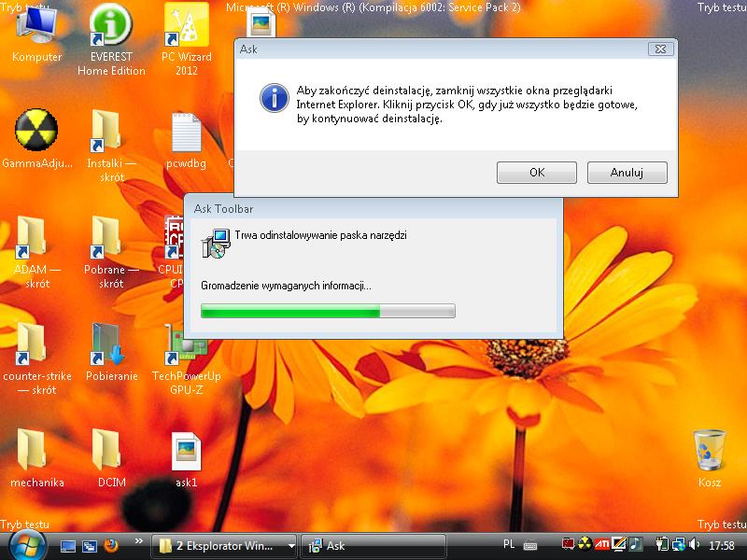Screen dimensions: 747x560
Task: Select the pcwdbg text file icon
Action: point(186,140)
